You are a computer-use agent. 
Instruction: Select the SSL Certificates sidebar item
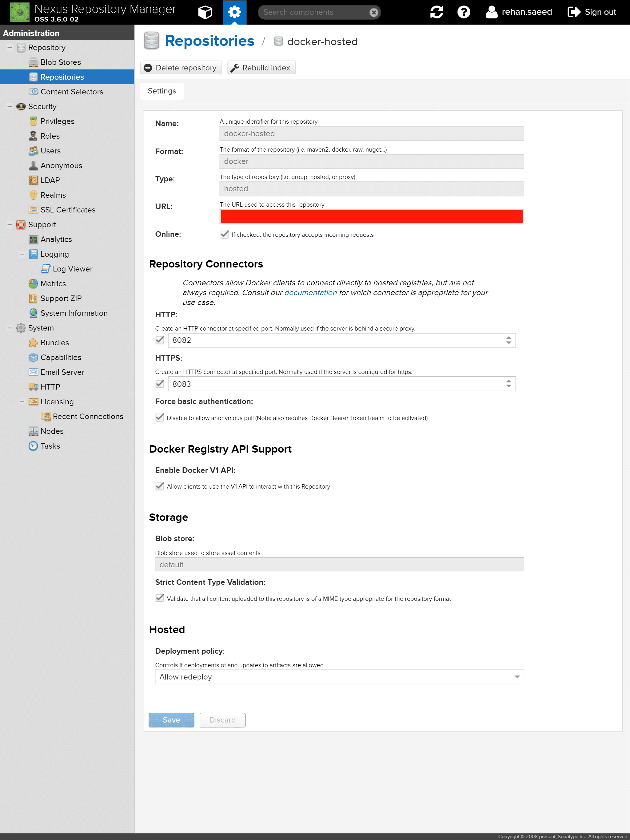tap(68, 210)
